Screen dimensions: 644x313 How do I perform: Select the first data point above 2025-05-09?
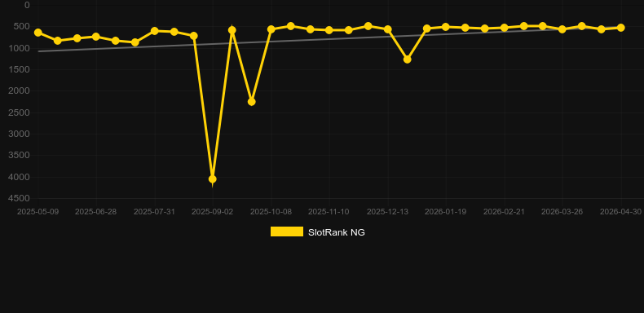pyautogui.click(x=37, y=33)
